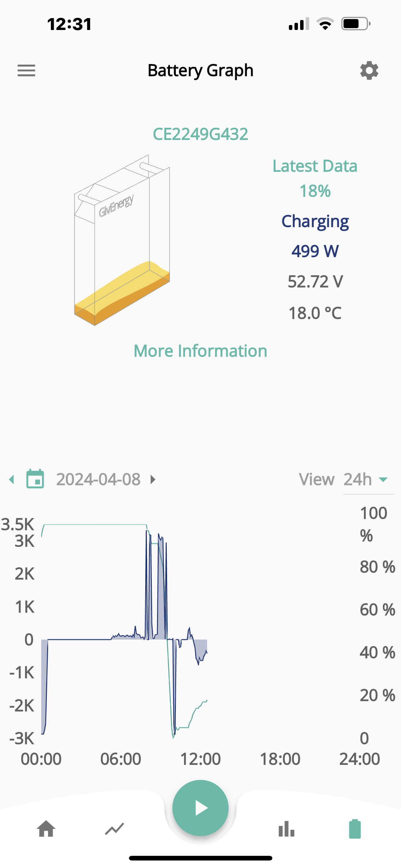Tap battery serial CE2249G432
Viewport: 401px width, 868px height.
[200, 134]
